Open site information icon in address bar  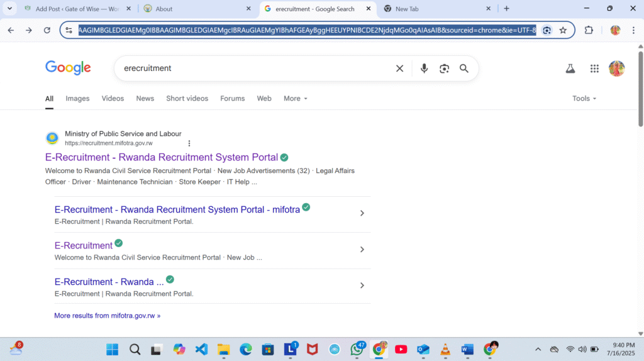coord(69,30)
